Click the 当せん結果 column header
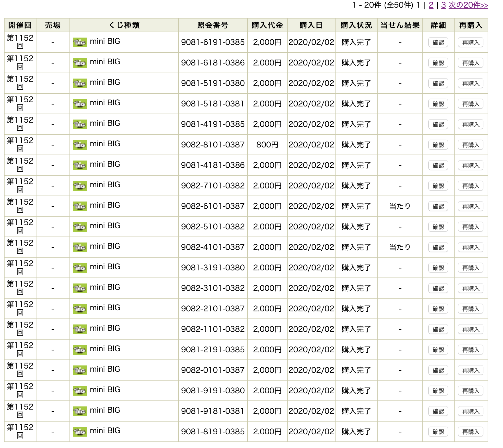 click(400, 25)
